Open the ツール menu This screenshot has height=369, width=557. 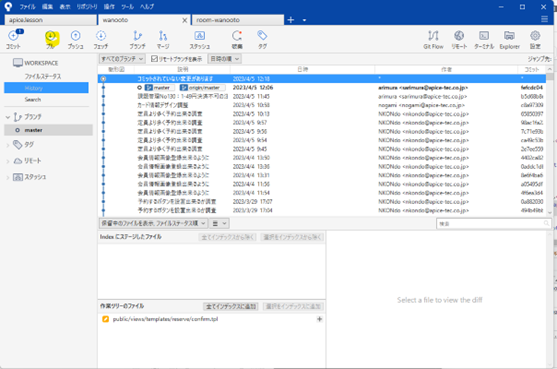click(x=128, y=6)
